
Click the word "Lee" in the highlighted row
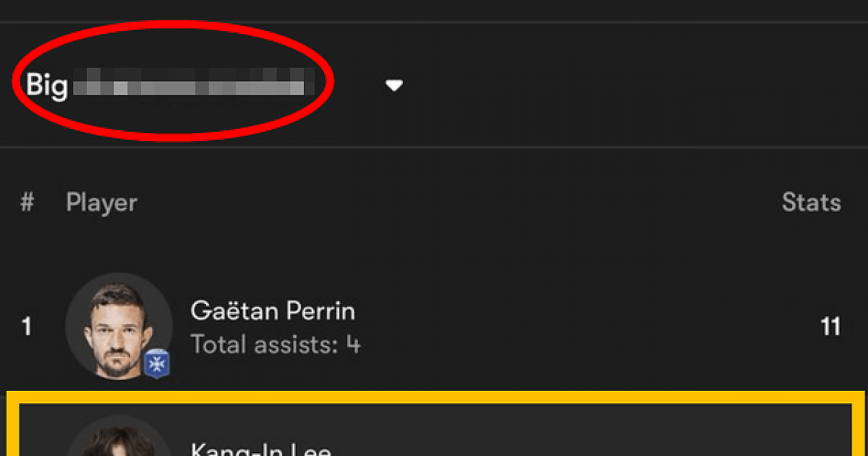[314, 449]
